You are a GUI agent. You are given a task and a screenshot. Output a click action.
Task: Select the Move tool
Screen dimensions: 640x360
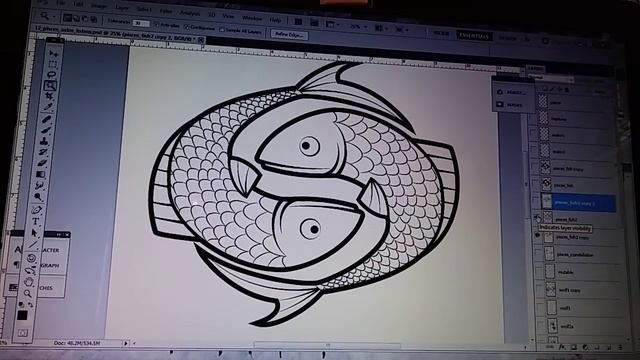pos(53,54)
